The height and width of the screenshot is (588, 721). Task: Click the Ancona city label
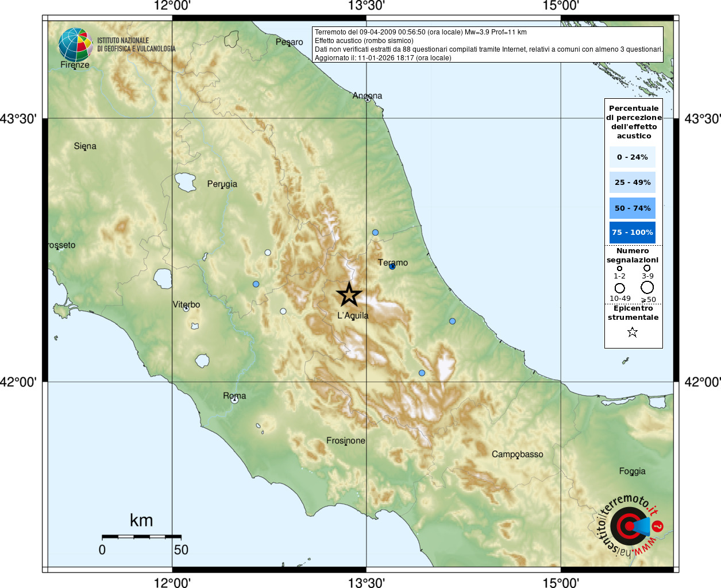[367, 95]
